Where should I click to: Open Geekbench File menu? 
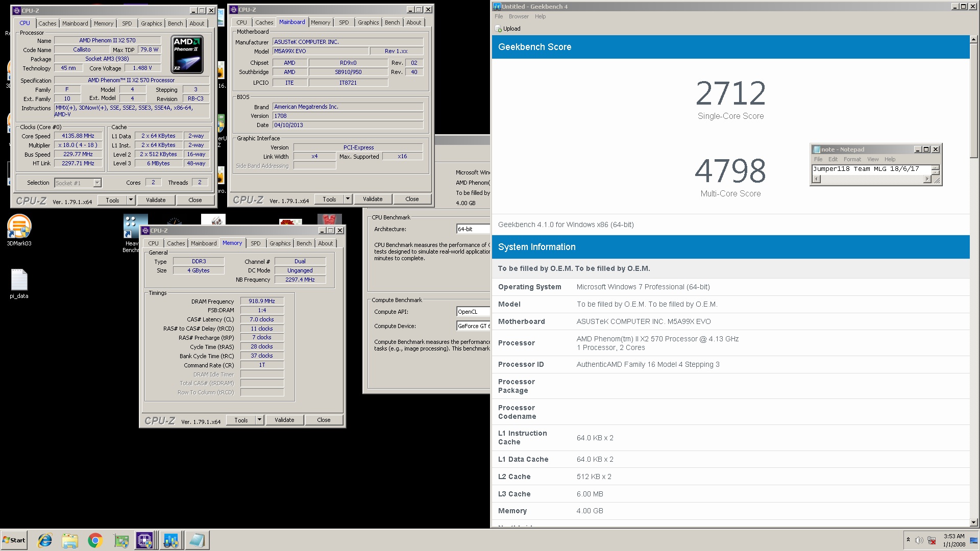(x=499, y=16)
